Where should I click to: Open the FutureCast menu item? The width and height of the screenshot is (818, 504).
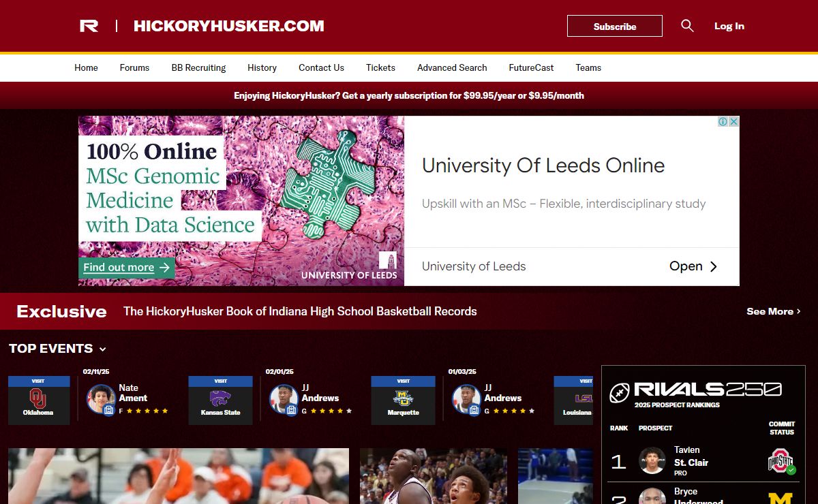pyautogui.click(x=531, y=67)
